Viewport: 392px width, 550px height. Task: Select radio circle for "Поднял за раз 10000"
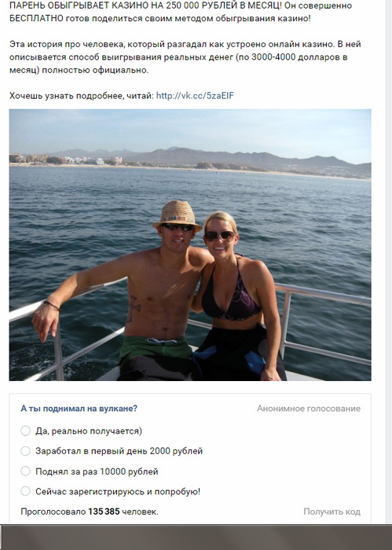click(x=26, y=471)
